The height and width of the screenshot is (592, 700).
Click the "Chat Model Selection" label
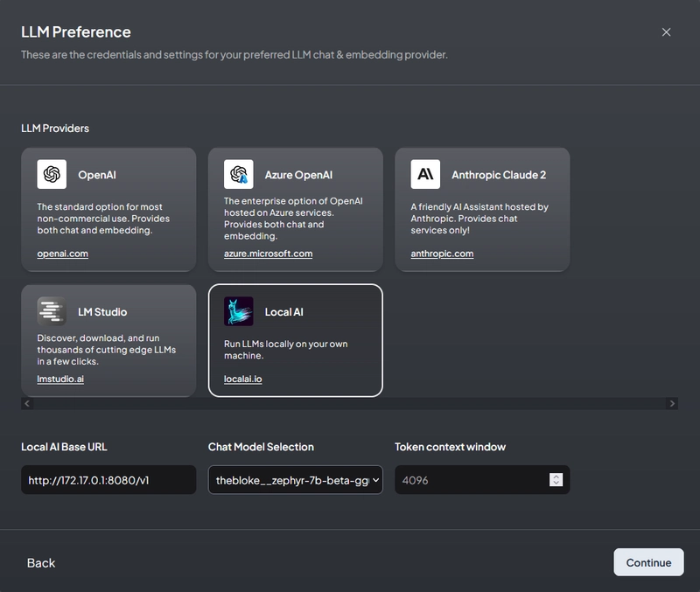[x=261, y=447]
